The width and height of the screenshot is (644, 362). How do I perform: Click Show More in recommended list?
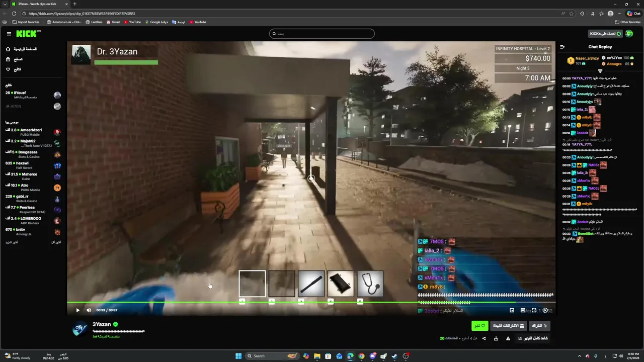click(12, 242)
